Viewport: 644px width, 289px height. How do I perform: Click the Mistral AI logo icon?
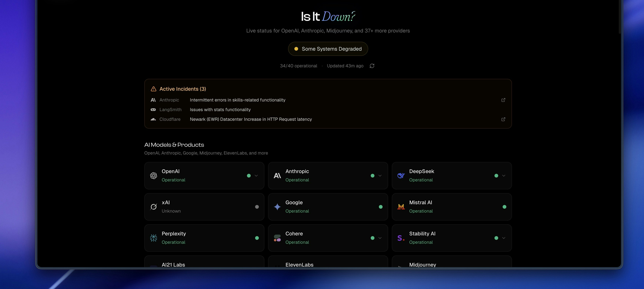pos(401,207)
